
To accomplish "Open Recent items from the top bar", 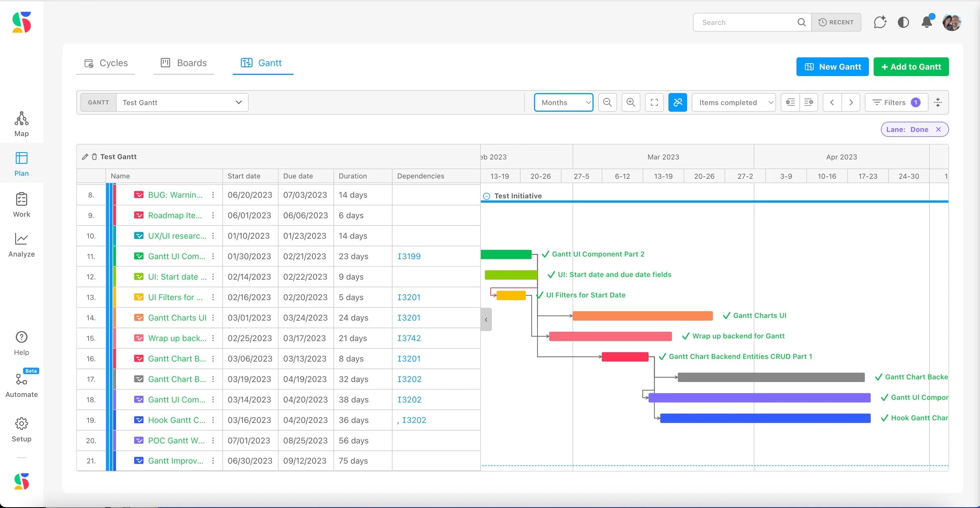I will pyautogui.click(x=836, y=22).
